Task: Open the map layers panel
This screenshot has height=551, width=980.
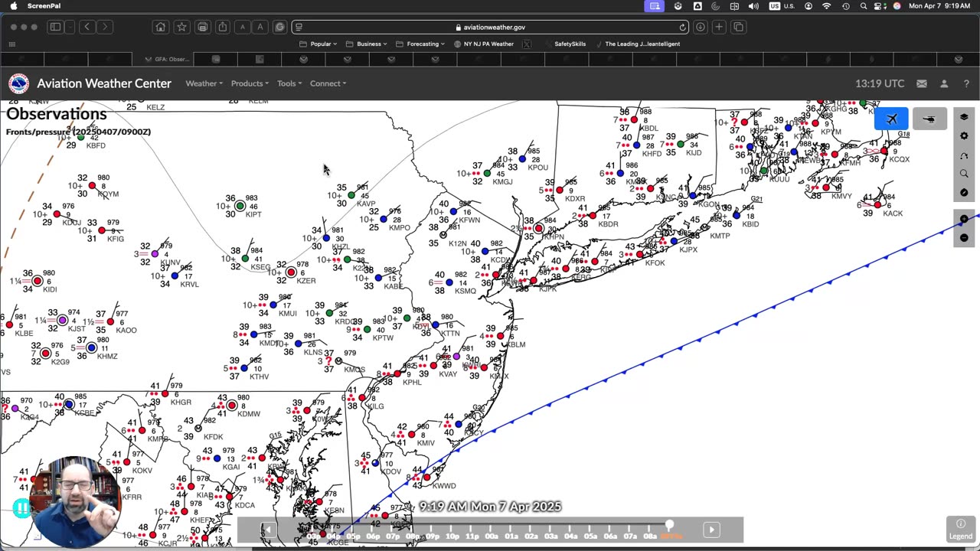Action: [964, 117]
